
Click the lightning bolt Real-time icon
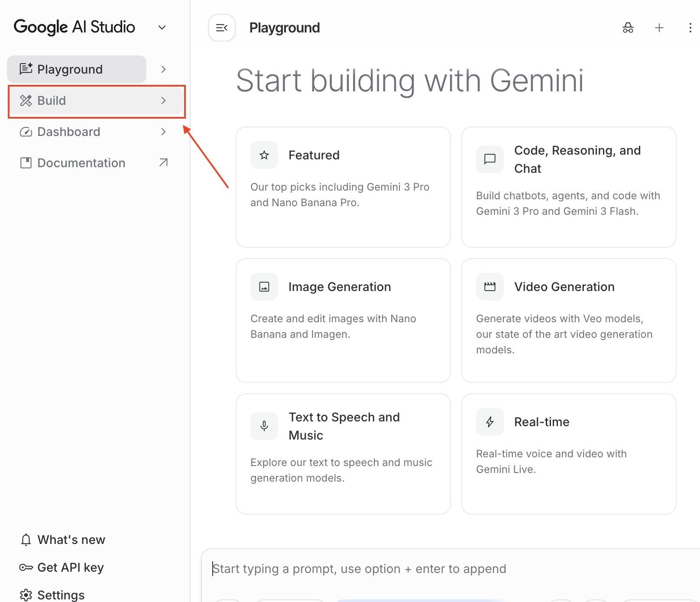click(x=489, y=422)
